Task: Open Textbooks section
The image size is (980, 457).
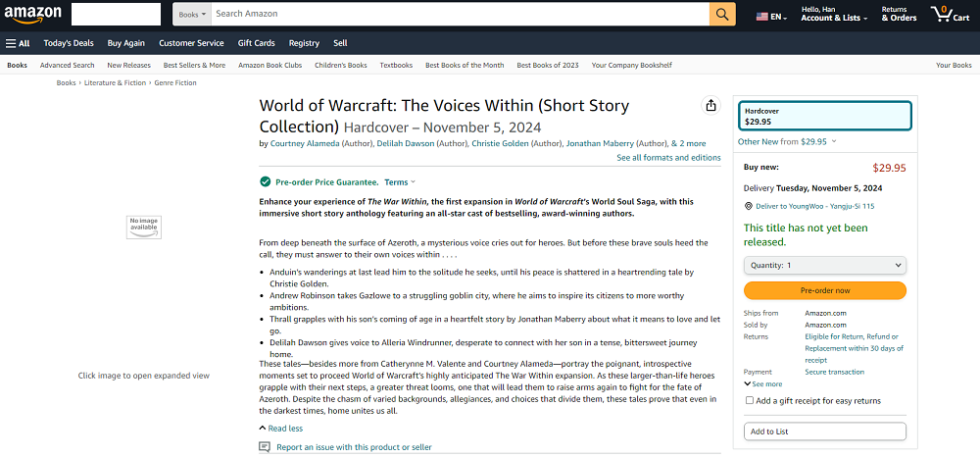Action: point(396,65)
